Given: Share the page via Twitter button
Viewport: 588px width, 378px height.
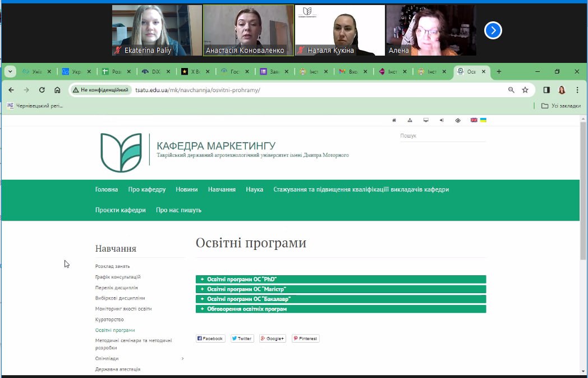Looking at the screenshot, I should click(x=242, y=339).
